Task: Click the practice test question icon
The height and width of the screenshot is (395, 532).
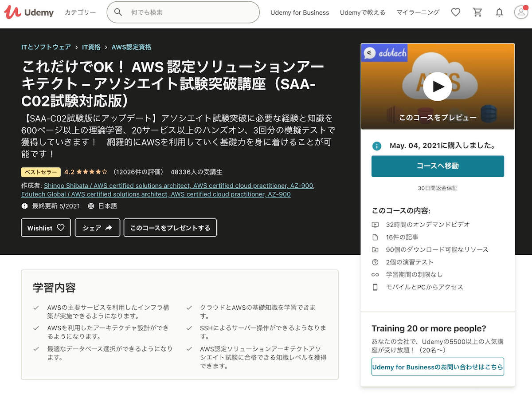Action: [376, 262]
